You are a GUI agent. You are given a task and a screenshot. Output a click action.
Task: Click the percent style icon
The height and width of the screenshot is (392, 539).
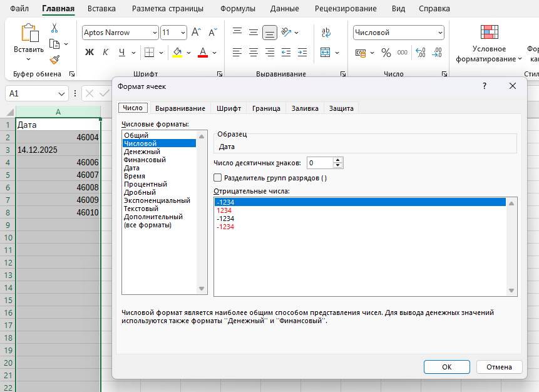(386, 53)
